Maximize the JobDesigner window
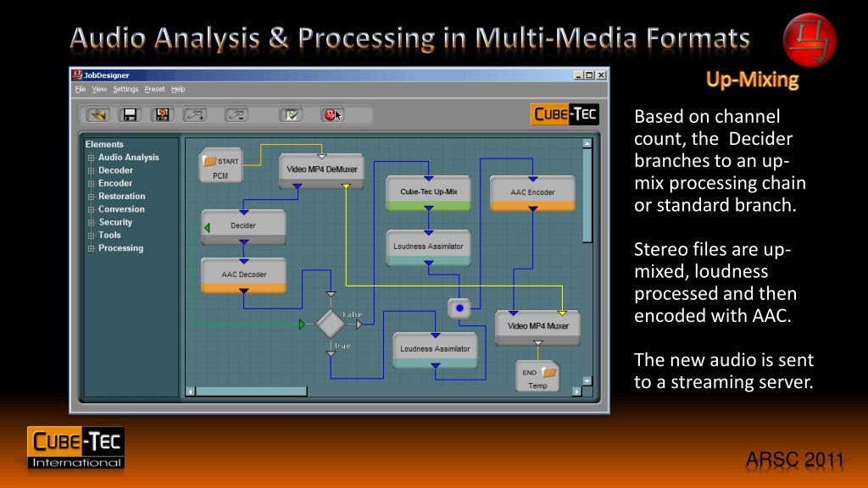Image resolution: width=868 pixels, height=488 pixels. (x=589, y=75)
